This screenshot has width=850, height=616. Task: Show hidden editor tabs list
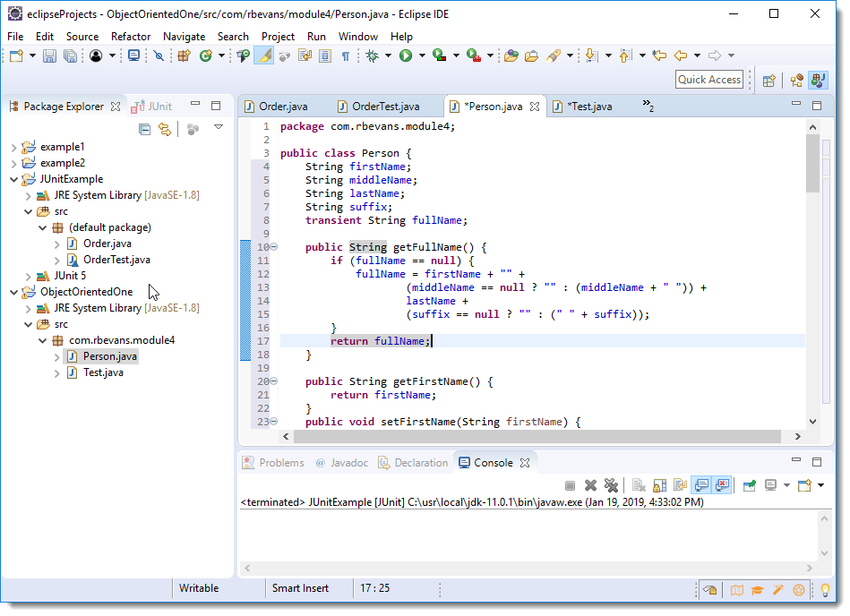tap(648, 106)
